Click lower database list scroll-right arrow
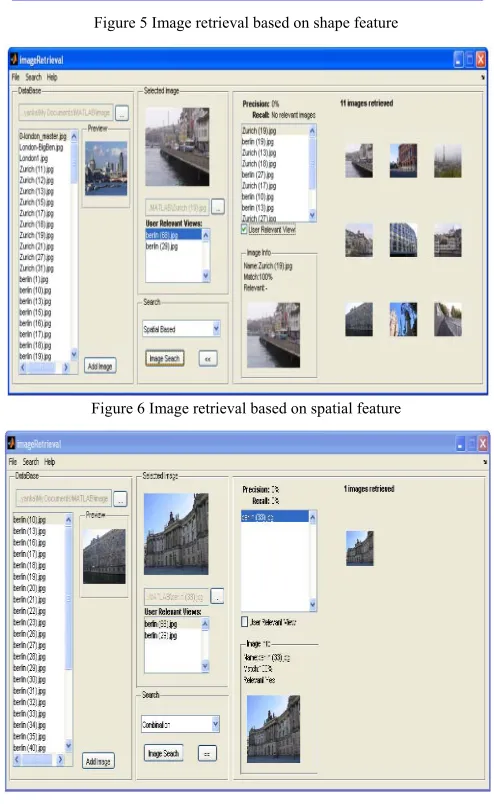The width and height of the screenshot is (494, 804). point(60,759)
